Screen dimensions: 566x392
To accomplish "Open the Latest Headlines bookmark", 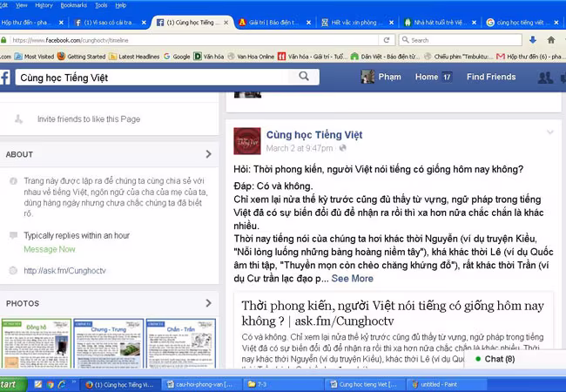I will (x=134, y=57).
